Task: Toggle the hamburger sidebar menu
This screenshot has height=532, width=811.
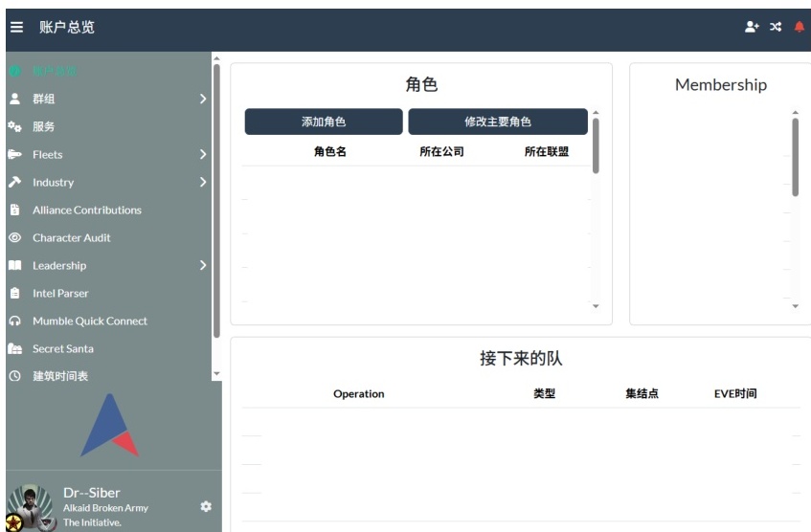Action: click(x=16, y=28)
